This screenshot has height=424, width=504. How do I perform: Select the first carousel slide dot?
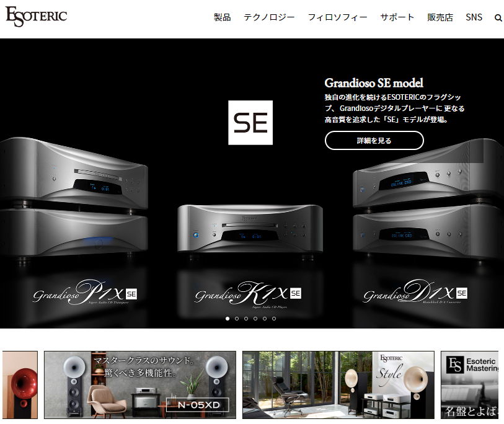228,319
